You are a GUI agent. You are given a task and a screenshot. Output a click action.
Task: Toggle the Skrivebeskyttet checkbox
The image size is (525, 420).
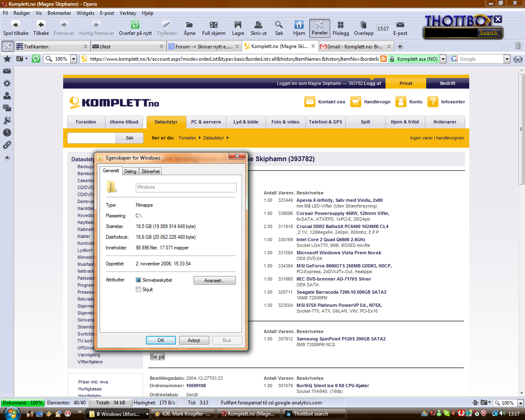point(138,280)
